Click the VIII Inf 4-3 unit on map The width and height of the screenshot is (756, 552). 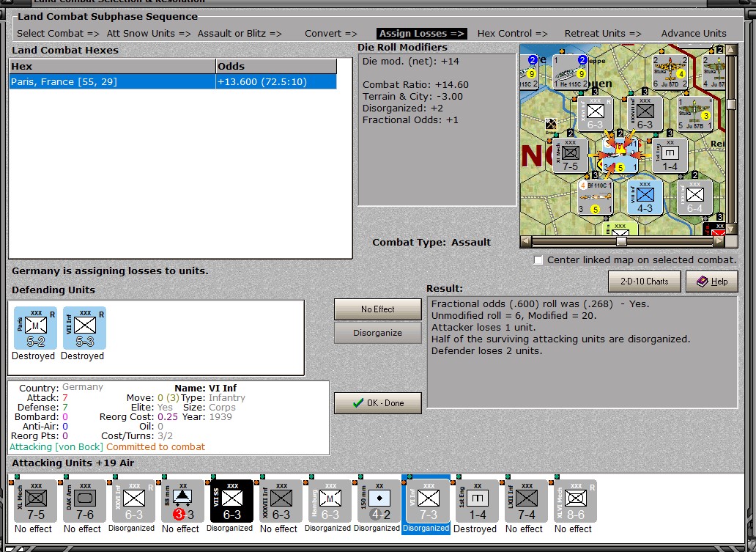coord(645,197)
